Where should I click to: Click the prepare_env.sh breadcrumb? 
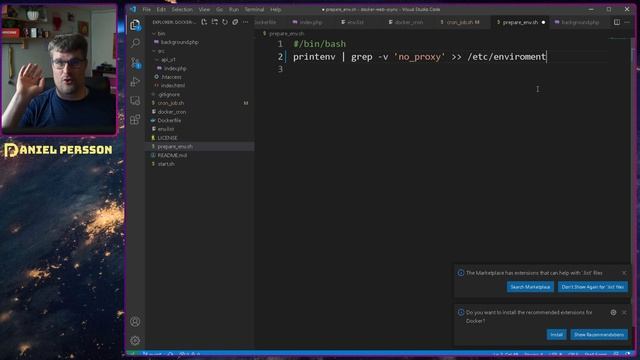286,33
